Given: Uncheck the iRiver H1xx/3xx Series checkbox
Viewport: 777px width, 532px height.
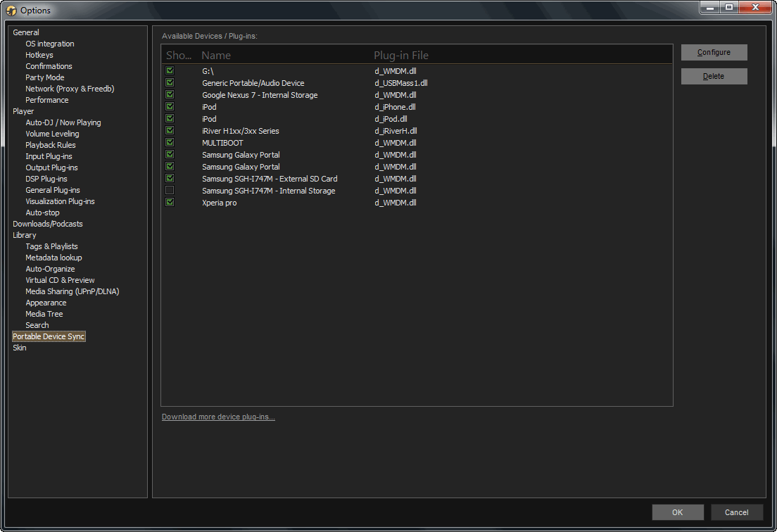Looking at the screenshot, I should (x=170, y=131).
